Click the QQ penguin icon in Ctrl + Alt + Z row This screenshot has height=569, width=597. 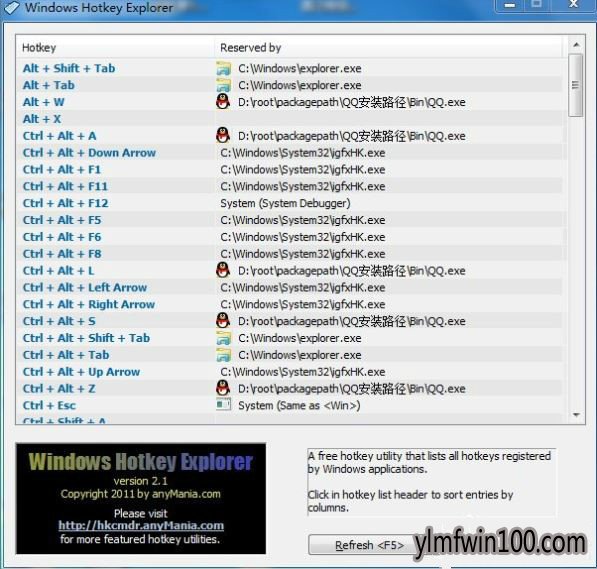[223, 388]
